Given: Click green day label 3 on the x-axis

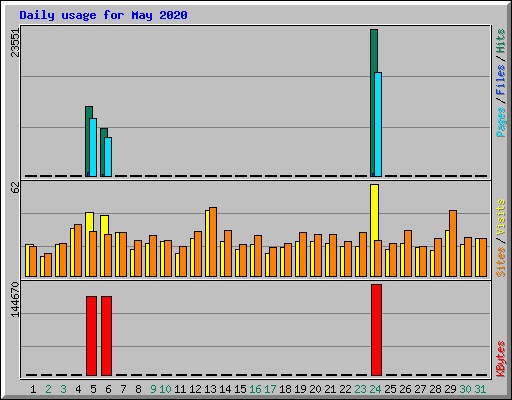Looking at the screenshot, I should click(63, 389).
